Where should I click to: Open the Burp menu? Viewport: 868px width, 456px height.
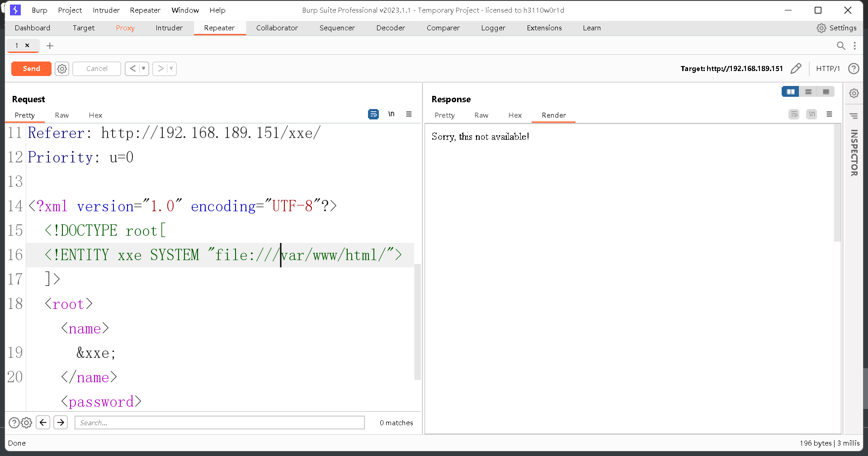(x=39, y=10)
